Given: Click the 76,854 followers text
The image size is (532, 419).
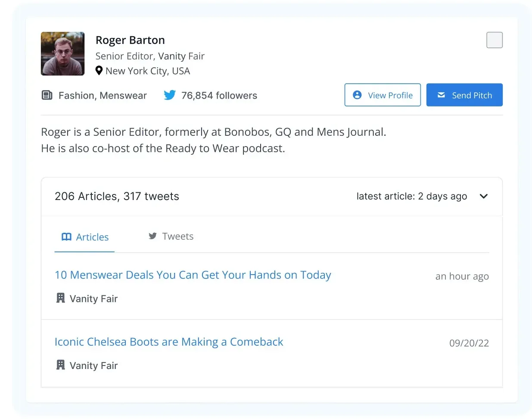Looking at the screenshot, I should tap(219, 95).
